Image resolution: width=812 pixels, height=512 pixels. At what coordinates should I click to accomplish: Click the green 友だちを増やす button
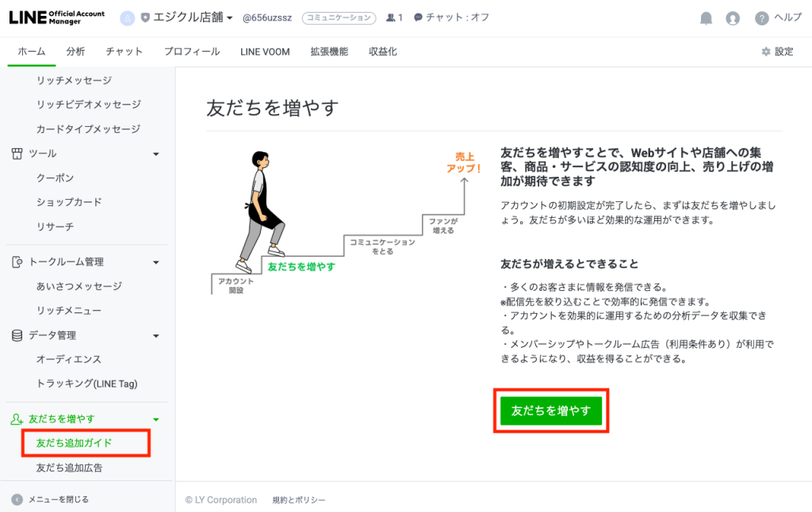point(551,411)
